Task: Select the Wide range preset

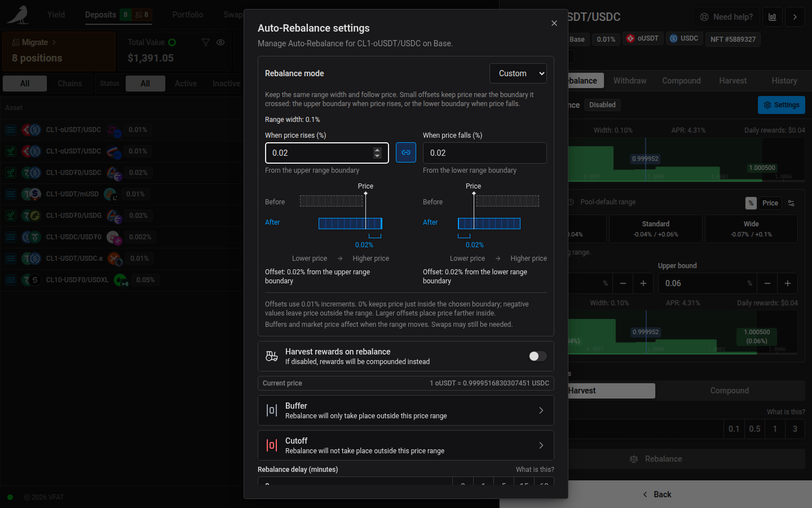Action: pos(751,229)
